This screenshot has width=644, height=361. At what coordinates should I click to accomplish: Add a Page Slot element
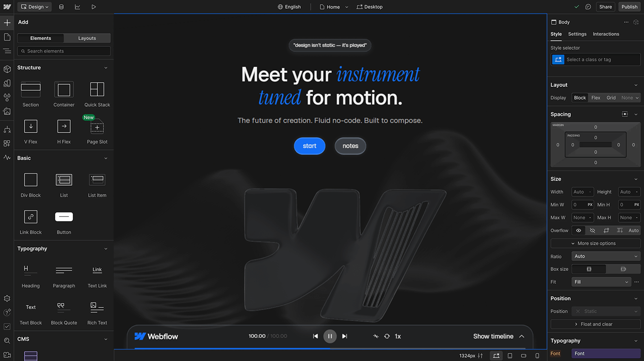click(x=97, y=131)
